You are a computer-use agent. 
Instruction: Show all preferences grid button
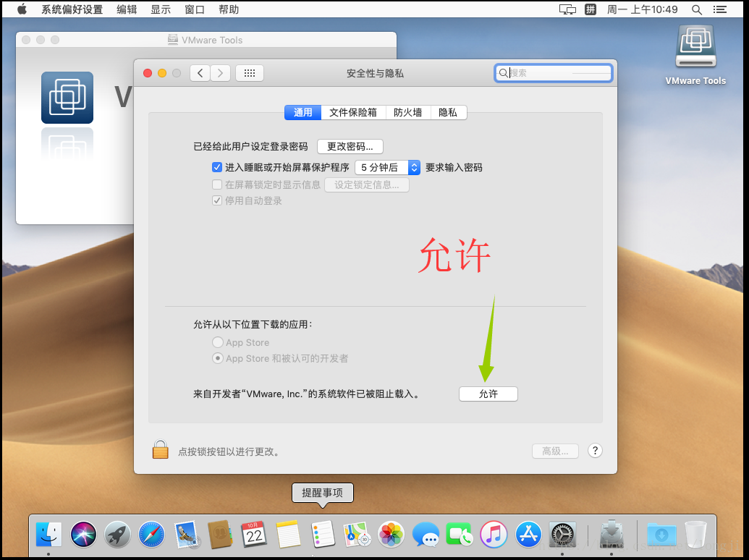pyautogui.click(x=250, y=73)
